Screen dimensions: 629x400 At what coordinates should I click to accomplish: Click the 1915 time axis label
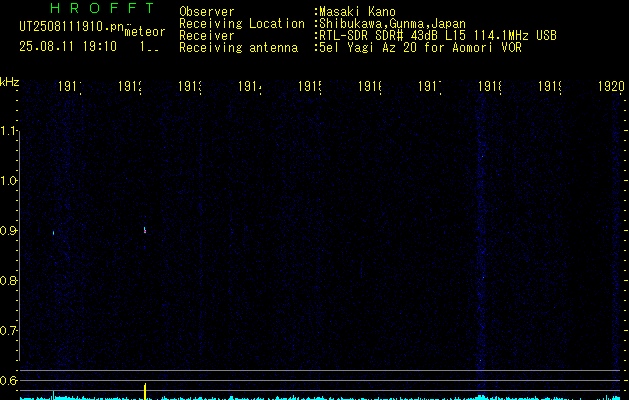pyautogui.click(x=310, y=86)
